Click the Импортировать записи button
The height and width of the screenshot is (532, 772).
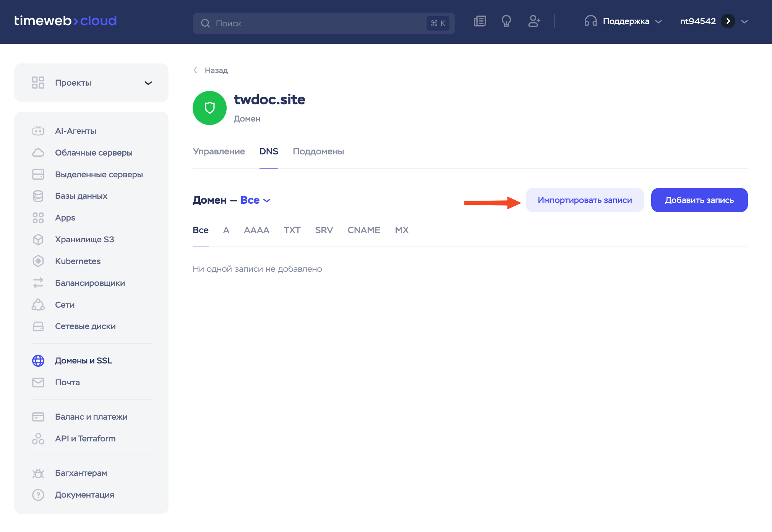(x=585, y=200)
